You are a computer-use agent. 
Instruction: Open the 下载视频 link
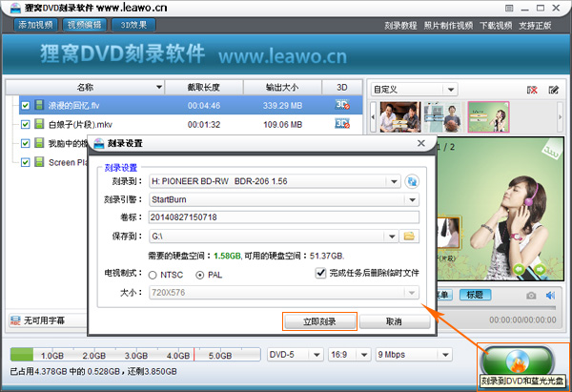[x=496, y=26]
